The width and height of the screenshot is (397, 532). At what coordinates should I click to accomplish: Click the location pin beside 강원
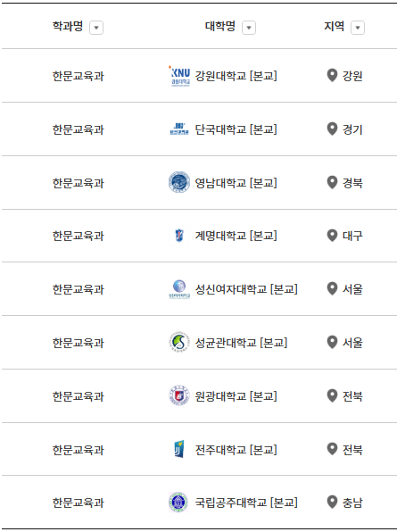point(332,75)
